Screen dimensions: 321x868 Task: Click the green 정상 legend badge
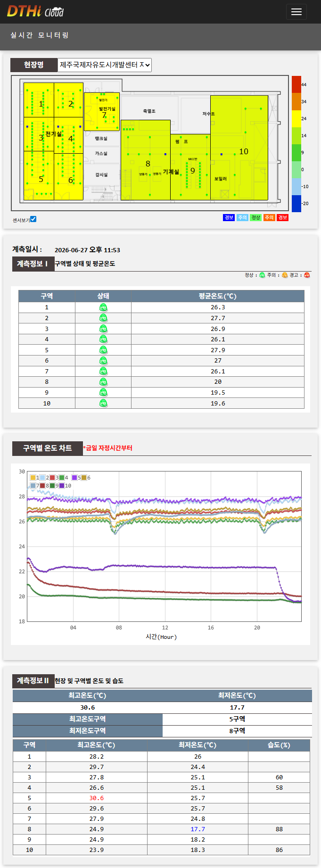click(x=255, y=217)
